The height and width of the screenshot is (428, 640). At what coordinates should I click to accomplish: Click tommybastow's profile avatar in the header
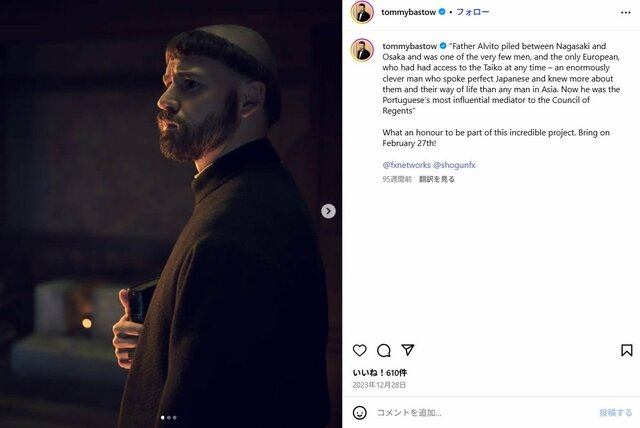click(362, 12)
